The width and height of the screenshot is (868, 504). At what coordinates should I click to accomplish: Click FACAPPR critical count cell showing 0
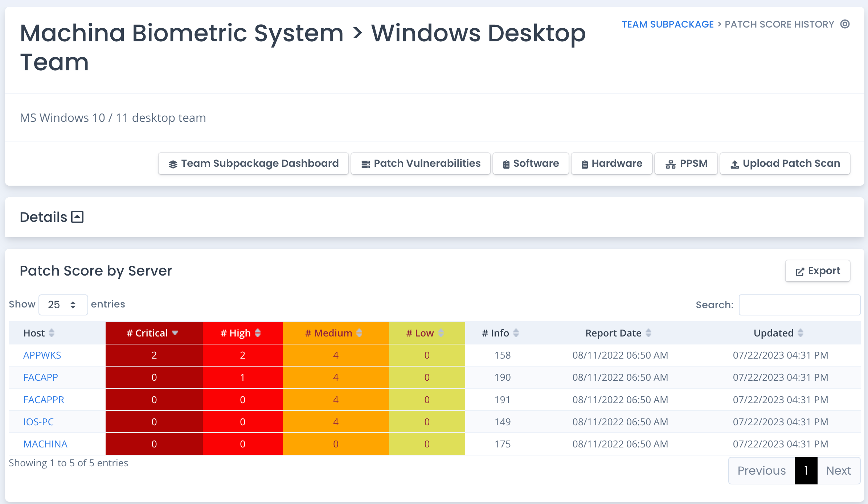[x=154, y=400]
